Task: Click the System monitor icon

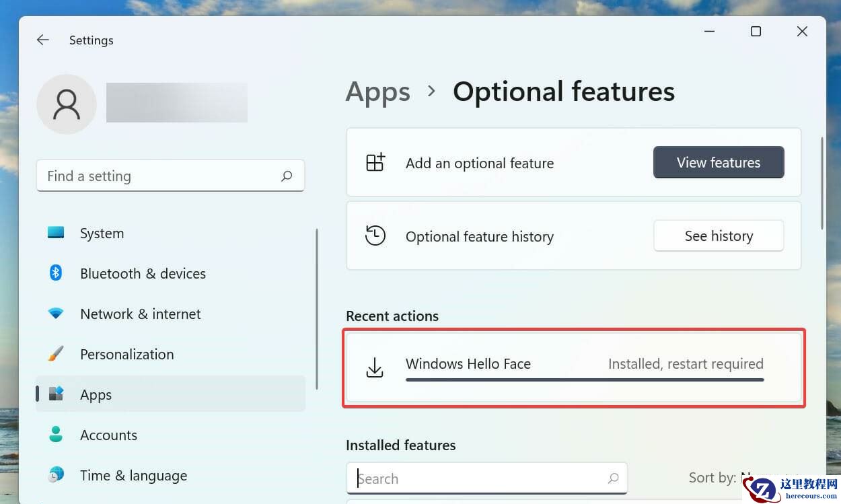Action: point(56,233)
